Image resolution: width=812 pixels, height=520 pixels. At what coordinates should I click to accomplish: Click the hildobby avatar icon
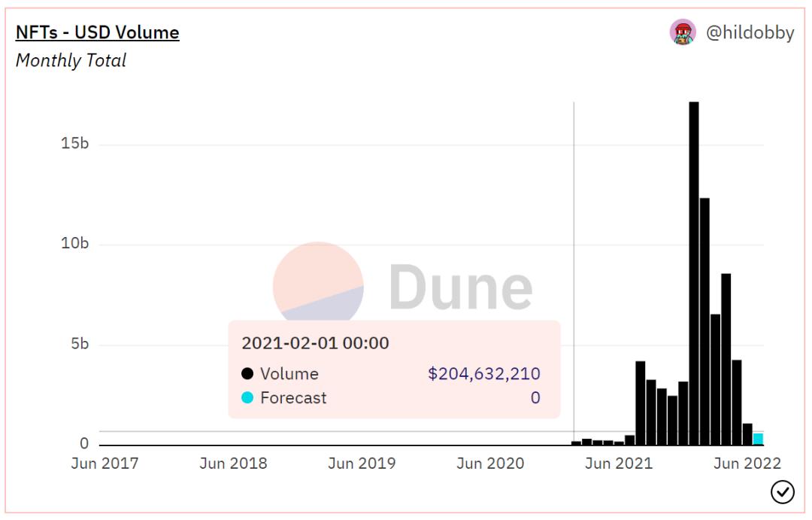tap(683, 32)
